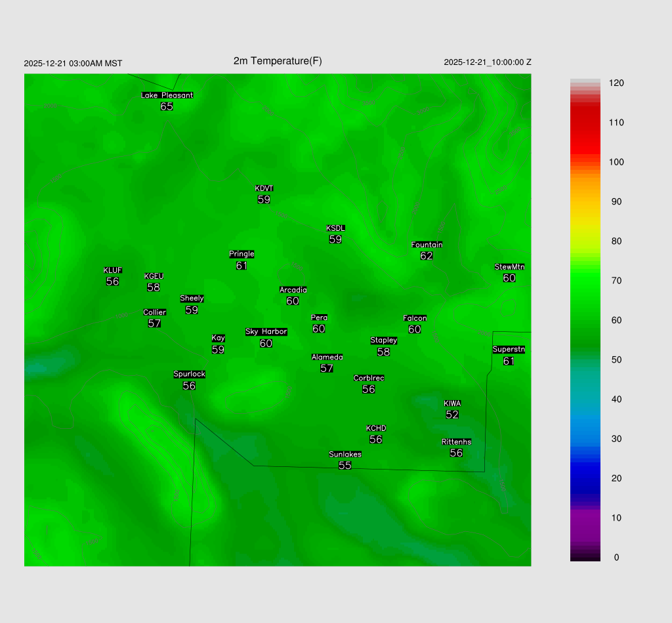This screenshot has height=623, width=672.
Task: Click the Lake Pleasant station label
Action: click(x=167, y=95)
